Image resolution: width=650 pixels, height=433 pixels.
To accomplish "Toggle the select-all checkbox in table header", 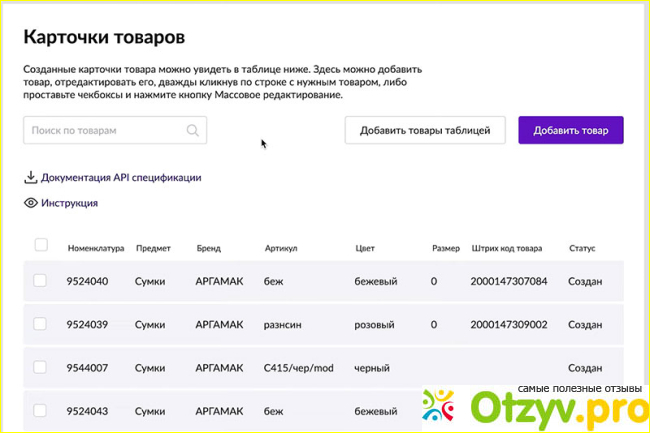I will [x=41, y=245].
